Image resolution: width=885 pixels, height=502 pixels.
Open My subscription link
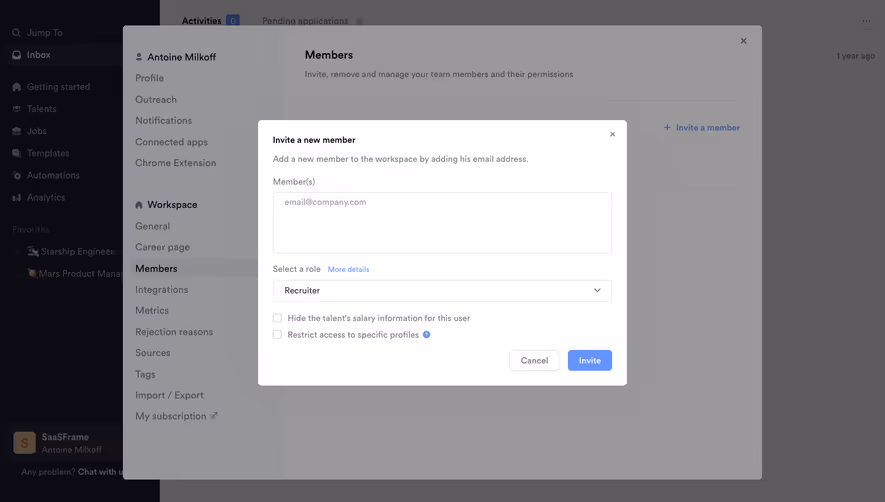[170, 416]
